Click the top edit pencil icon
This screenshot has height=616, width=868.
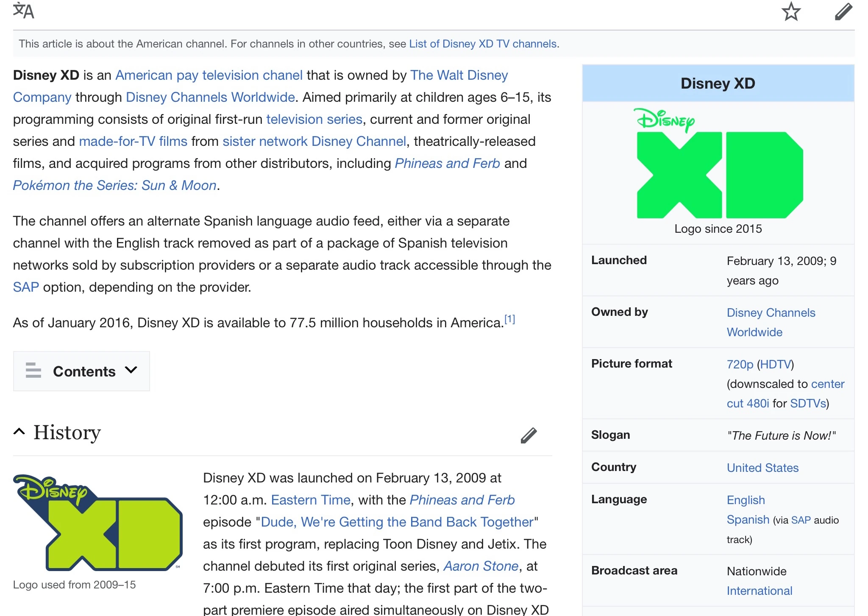tap(843, 11)
